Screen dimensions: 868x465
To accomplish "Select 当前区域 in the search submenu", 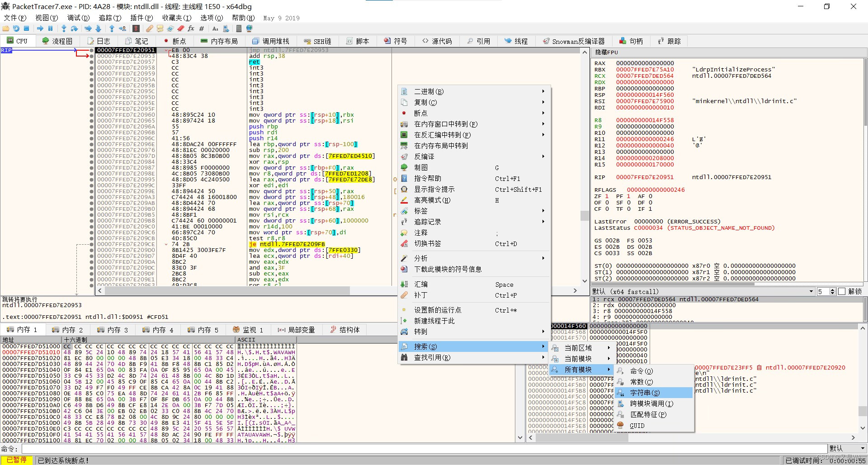I will click(582, 348).
